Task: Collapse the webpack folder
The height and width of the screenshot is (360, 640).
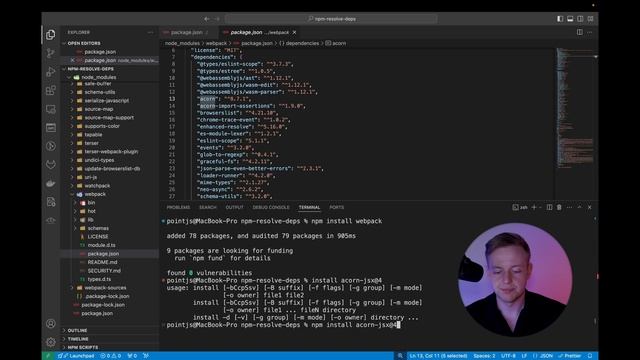Action: (x=95, y=194)
